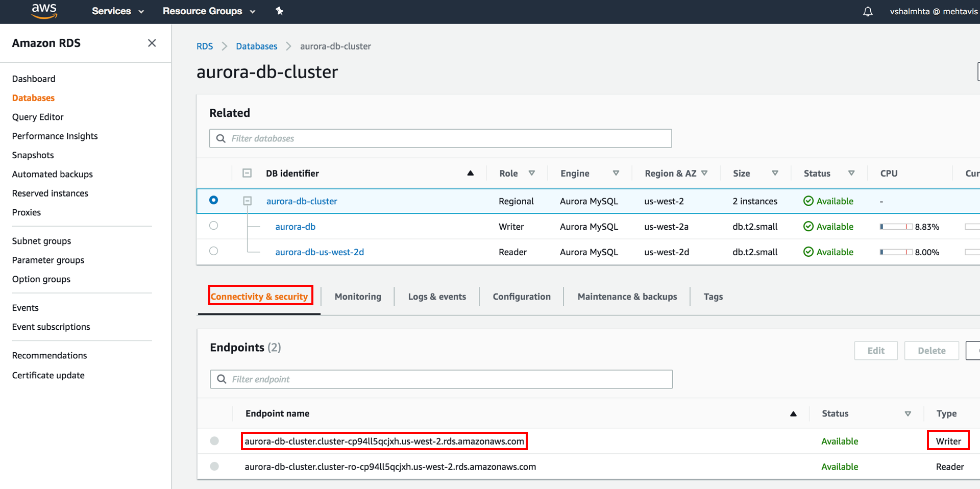Open the aurora-db-cluster identifier link
This screenshot has height=489, width=980.
pyautogui.click(x=302, y=201)
